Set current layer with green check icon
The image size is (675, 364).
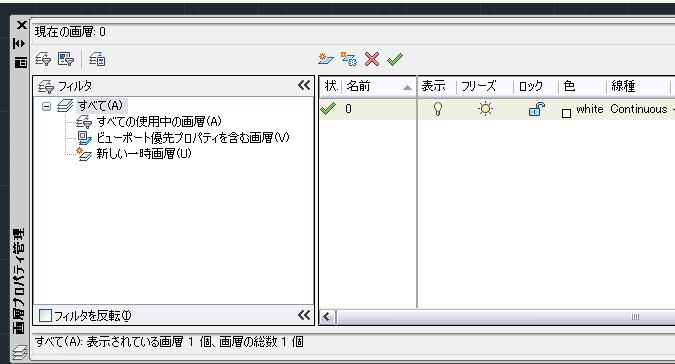395,59
